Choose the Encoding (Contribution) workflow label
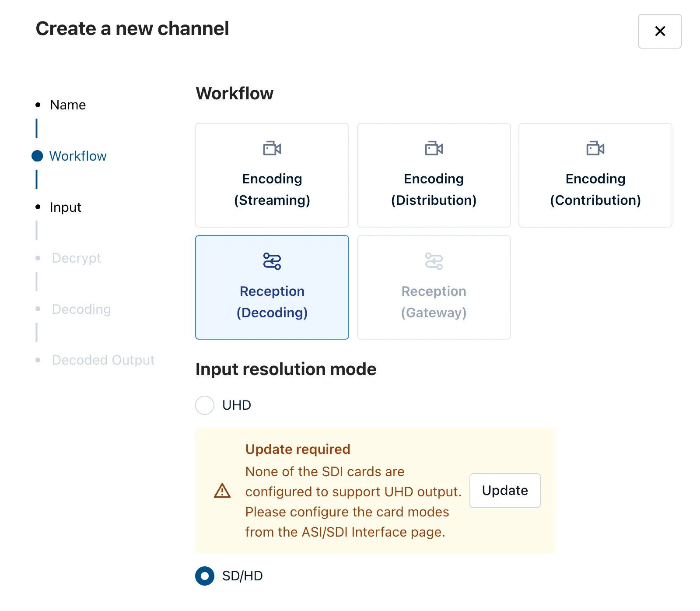The height and width of the screenshot is (611, 700). (x=595, y=190)
